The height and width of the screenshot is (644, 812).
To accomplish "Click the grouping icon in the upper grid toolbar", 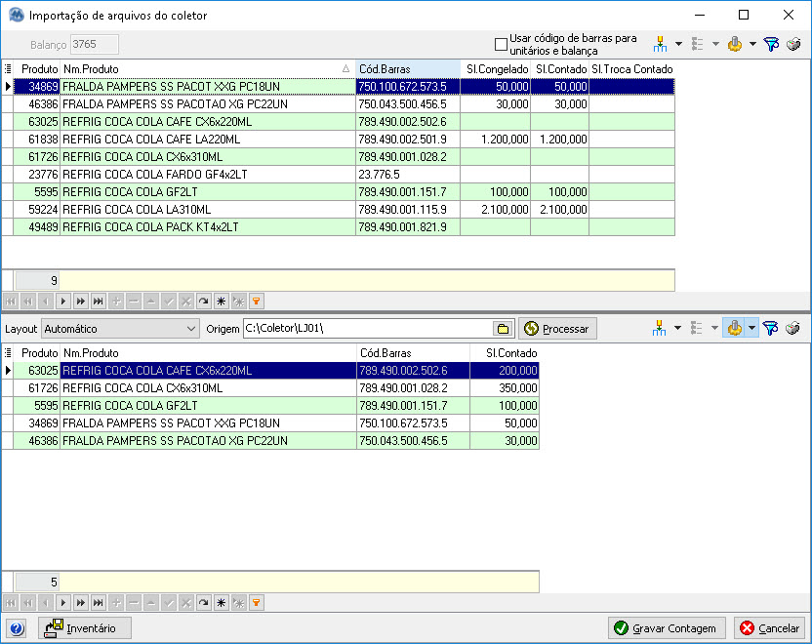I will 660,44.
